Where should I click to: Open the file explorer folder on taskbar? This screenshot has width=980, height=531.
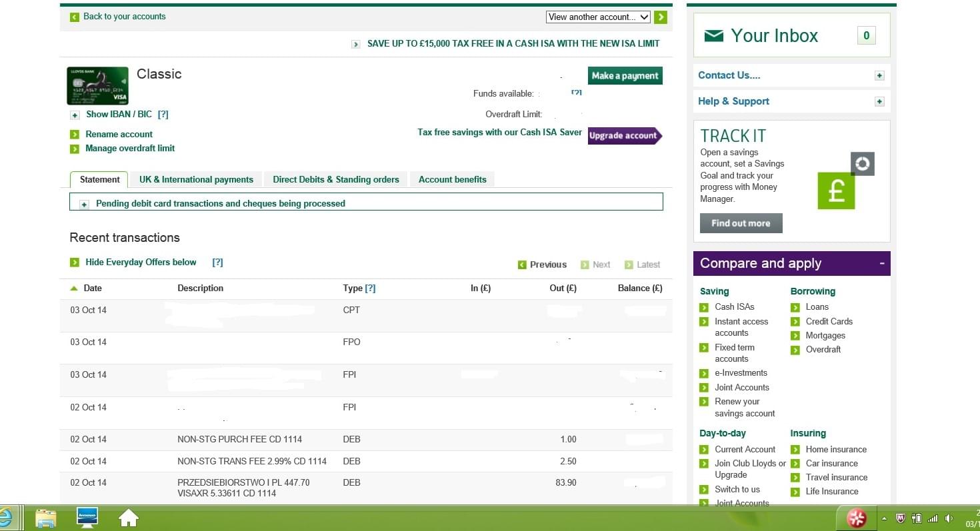(46, 518)
